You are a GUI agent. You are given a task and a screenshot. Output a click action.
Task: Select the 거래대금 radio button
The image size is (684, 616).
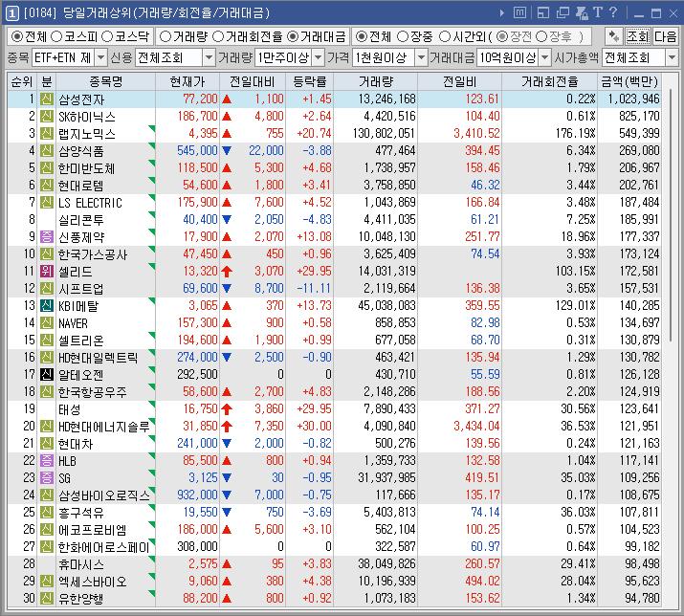pyautogui.click(x=293, y=36)
